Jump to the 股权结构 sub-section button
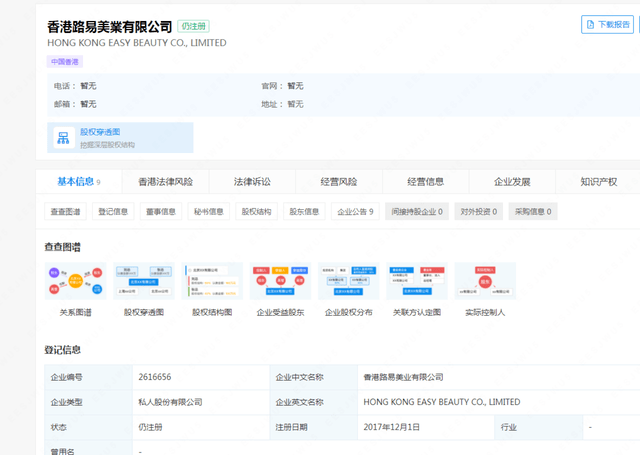Viewport: 640px width, 455px height. [256, 211]
